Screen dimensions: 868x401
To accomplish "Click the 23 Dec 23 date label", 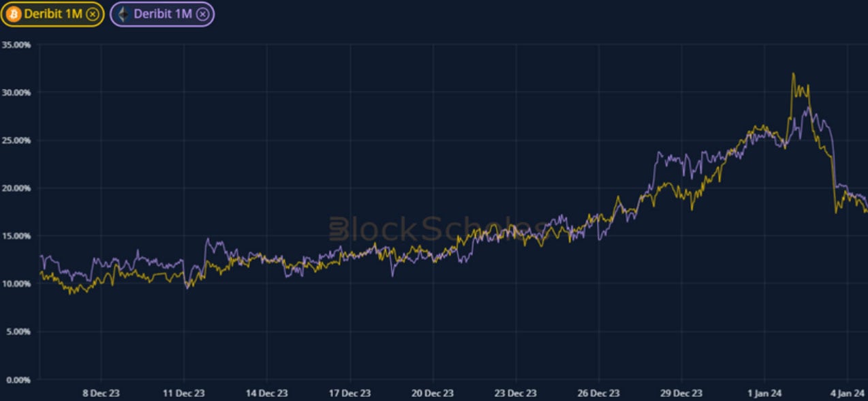I will click(516, 393).
